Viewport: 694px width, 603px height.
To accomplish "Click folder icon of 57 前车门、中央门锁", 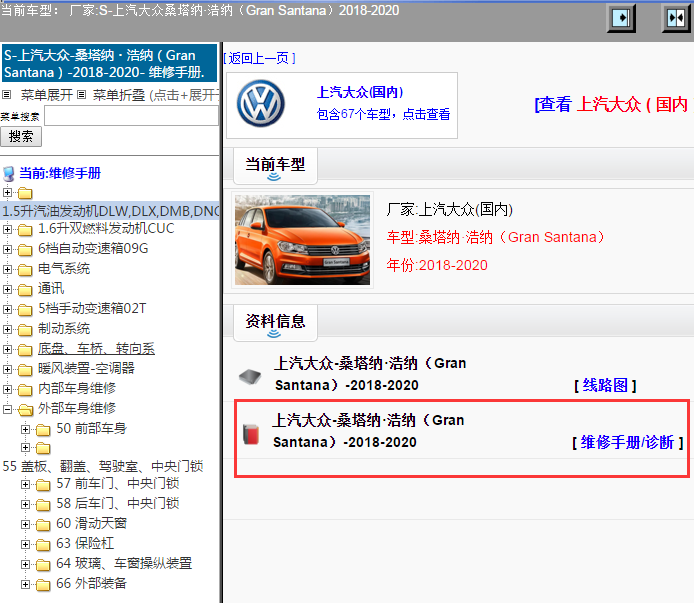I will coord(43,485).
